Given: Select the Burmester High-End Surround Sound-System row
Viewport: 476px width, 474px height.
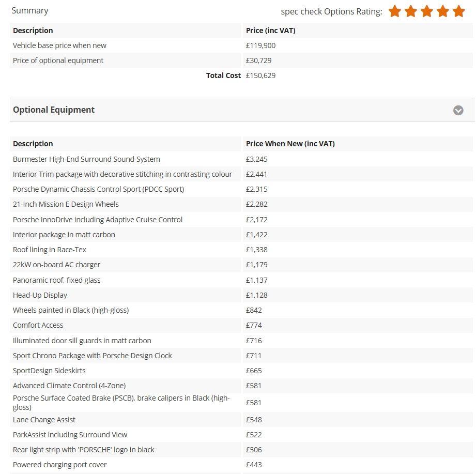Looking at the screenshot, I should coord(86,159).
